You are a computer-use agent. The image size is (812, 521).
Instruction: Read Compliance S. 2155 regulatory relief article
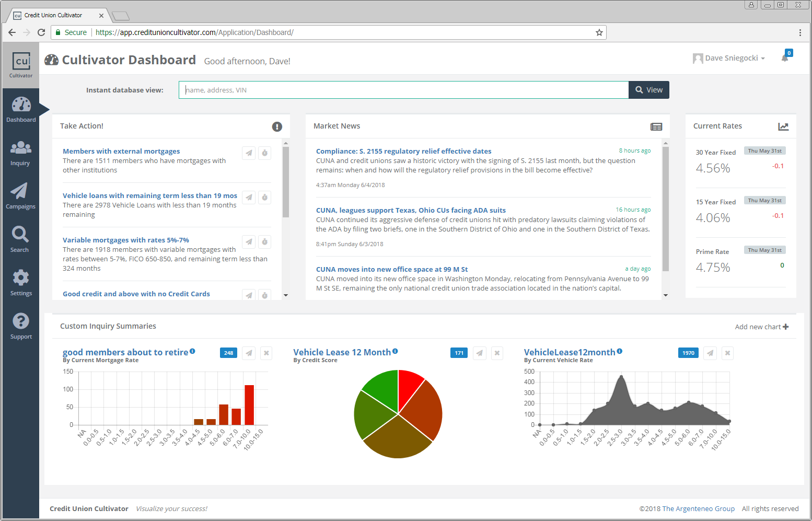click(x=404, y=152)
